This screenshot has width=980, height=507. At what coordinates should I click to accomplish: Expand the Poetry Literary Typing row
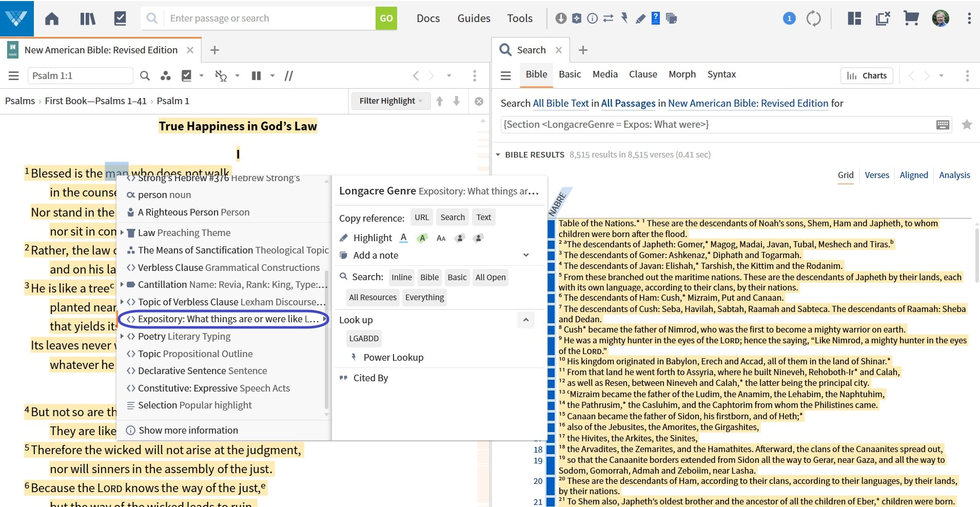(122, 336)
